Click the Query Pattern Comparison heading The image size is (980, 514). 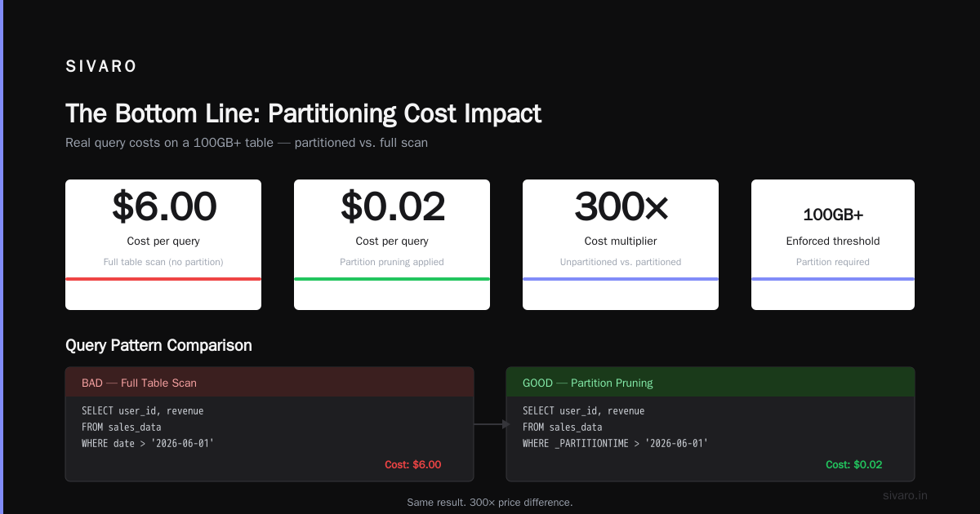click(x=158, y=345)
